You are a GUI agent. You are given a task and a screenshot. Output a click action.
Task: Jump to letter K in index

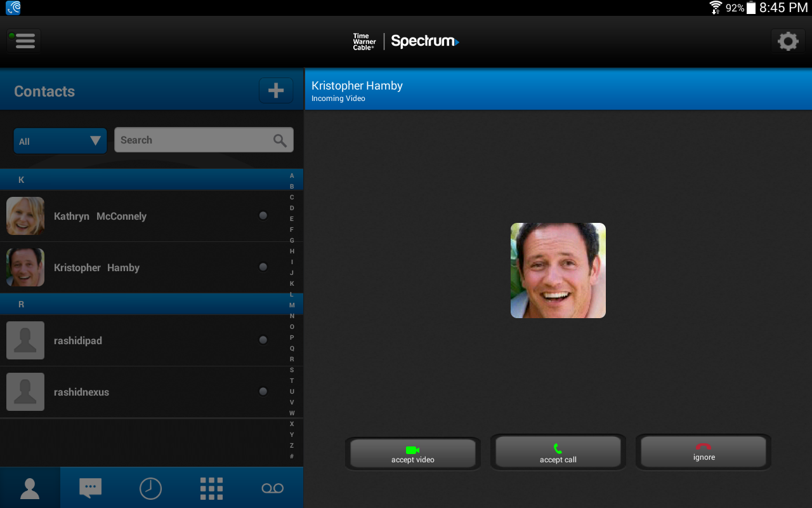point(292,284)
